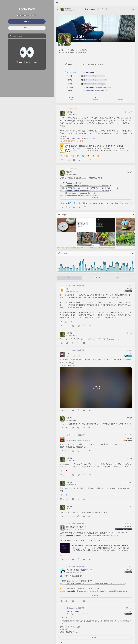The image size is (138, 644).
Task: Open more menu on ガイチ's post
Action: pyautogui.click(x=89, y=326)
